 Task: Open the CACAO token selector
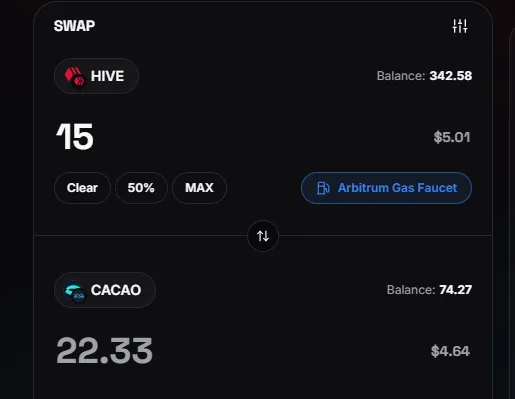tap(105, 290)
